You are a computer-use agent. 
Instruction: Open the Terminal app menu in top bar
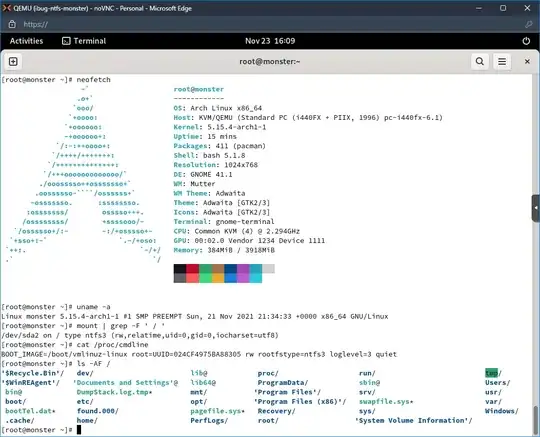coord(84,41)
